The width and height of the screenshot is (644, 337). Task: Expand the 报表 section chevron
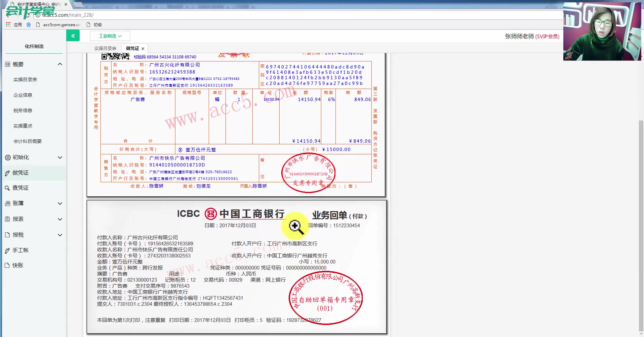click(60, 219)
